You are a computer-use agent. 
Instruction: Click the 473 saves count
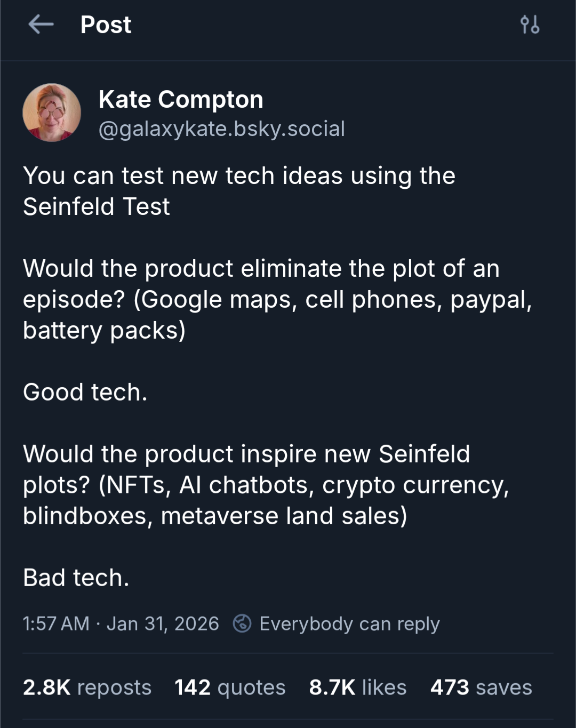point(481,687)
